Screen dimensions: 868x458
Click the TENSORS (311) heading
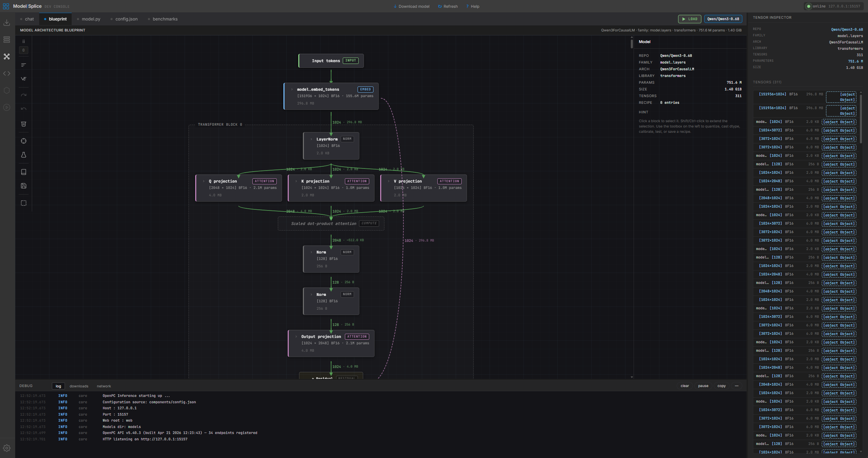coord(767,82)
